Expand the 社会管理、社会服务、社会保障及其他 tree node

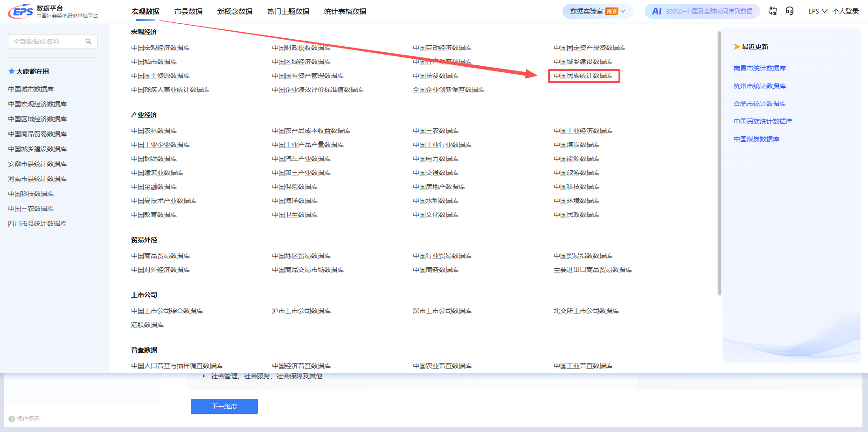(x=204, y=376)
